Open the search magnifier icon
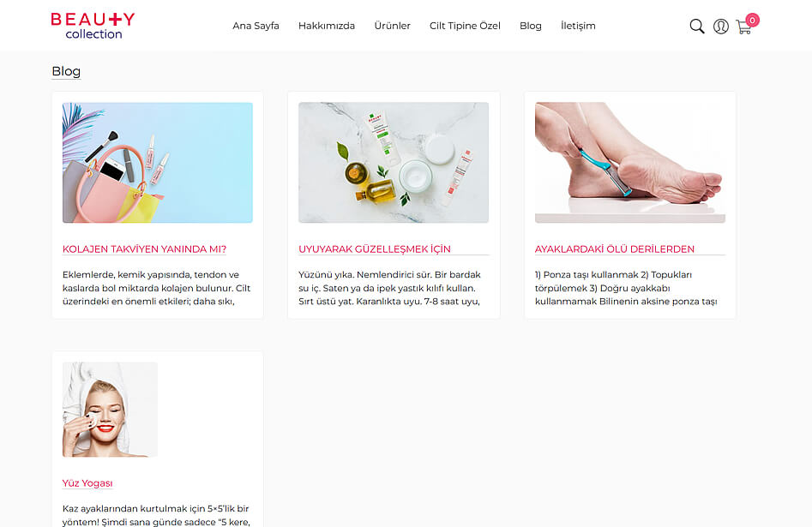 pos(697,26)
